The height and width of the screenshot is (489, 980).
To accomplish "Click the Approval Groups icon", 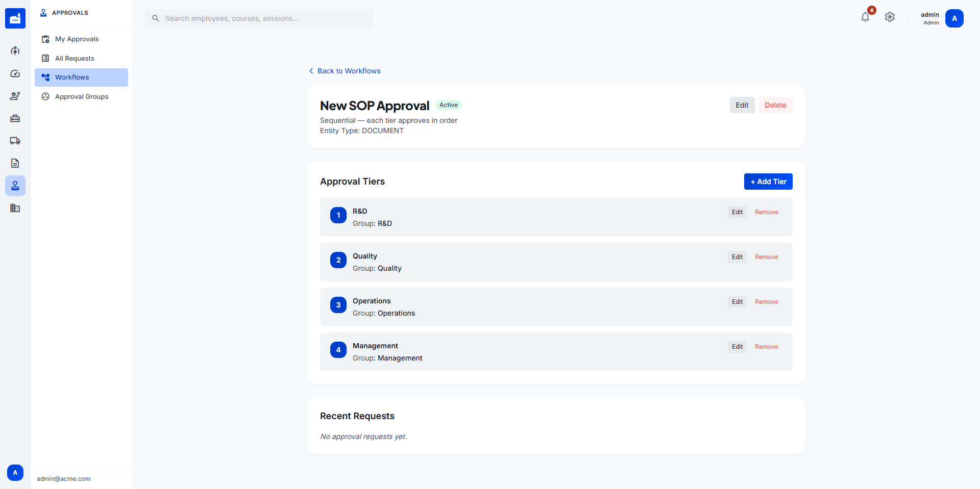I will point(45,96).
